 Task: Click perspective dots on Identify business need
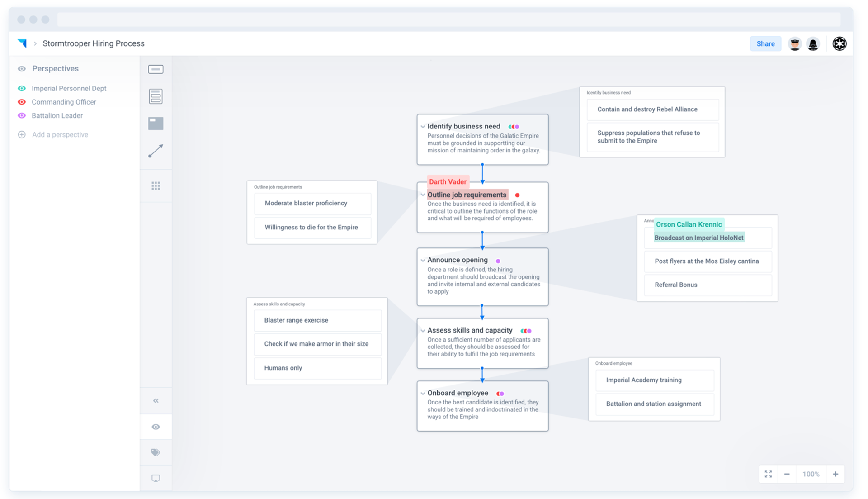coord(514,127)
